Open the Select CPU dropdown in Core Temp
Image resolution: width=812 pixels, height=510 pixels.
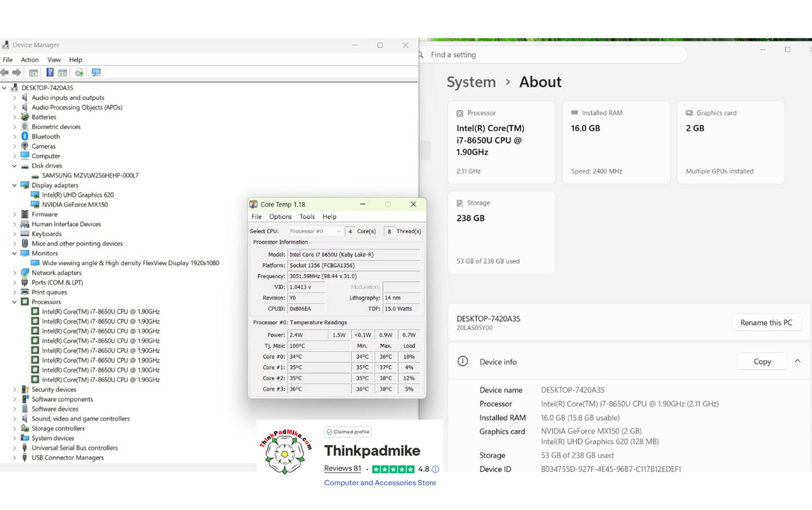(x=315, y=231)
